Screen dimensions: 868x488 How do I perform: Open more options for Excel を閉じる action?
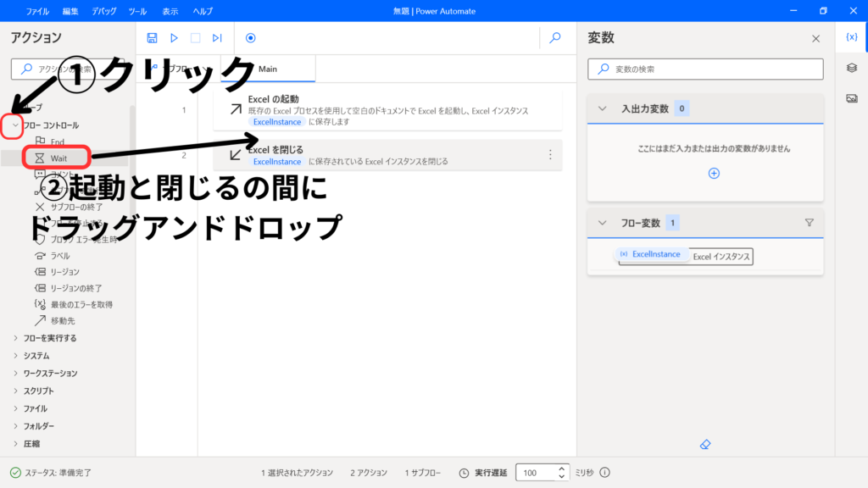point(549,155)
